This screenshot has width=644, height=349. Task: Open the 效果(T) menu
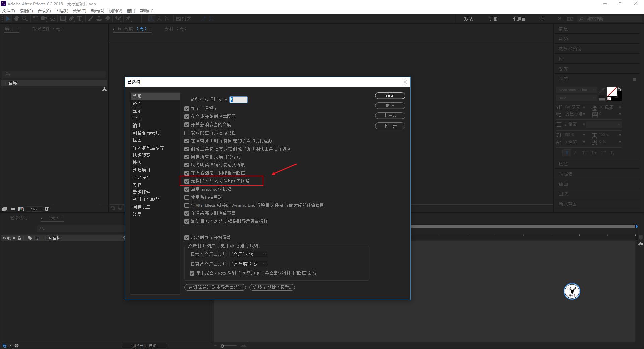tap(79, 11)
